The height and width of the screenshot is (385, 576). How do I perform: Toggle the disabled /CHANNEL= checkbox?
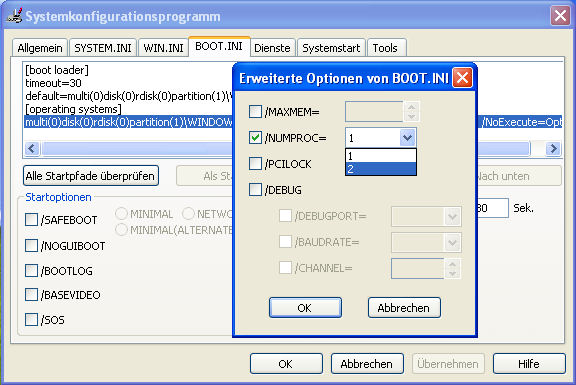tap(285, 268)
